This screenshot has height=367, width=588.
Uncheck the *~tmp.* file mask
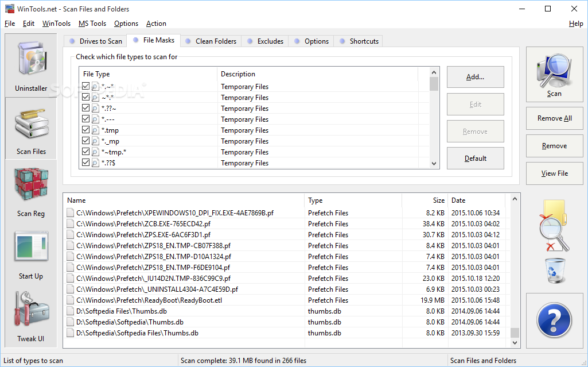[x=85, y=151]
